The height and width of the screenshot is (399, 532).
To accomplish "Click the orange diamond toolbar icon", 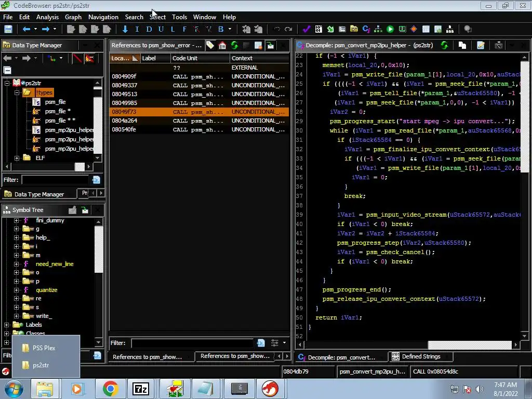I will 414,29.
